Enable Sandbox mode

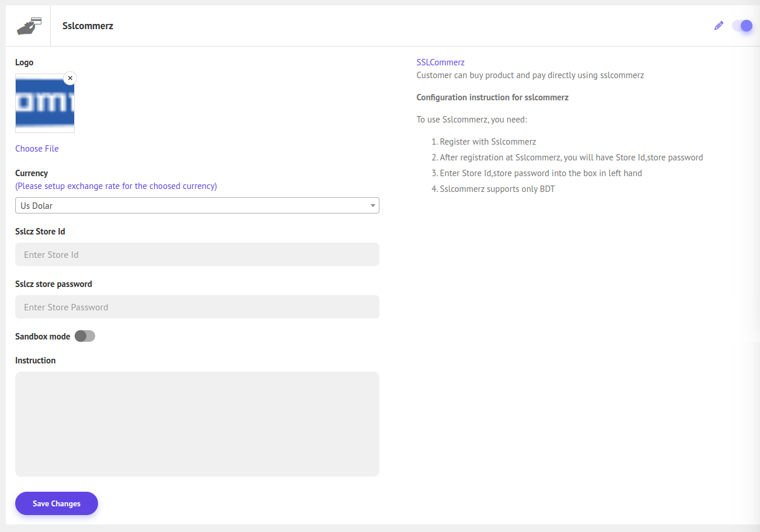coord(85,336)
